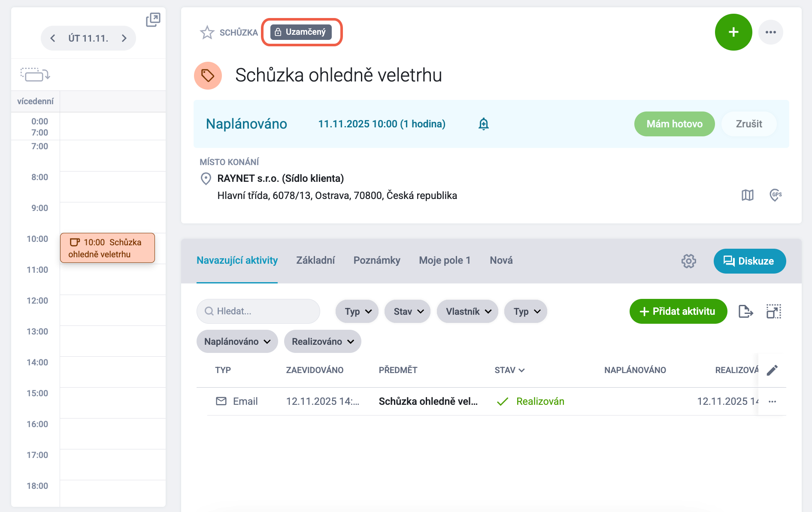Click the 14:00 calendar time slot

[x=113, y=372]
